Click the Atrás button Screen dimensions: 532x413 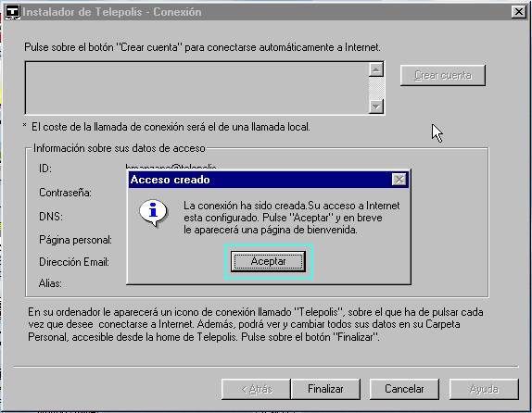coord(256,389)
